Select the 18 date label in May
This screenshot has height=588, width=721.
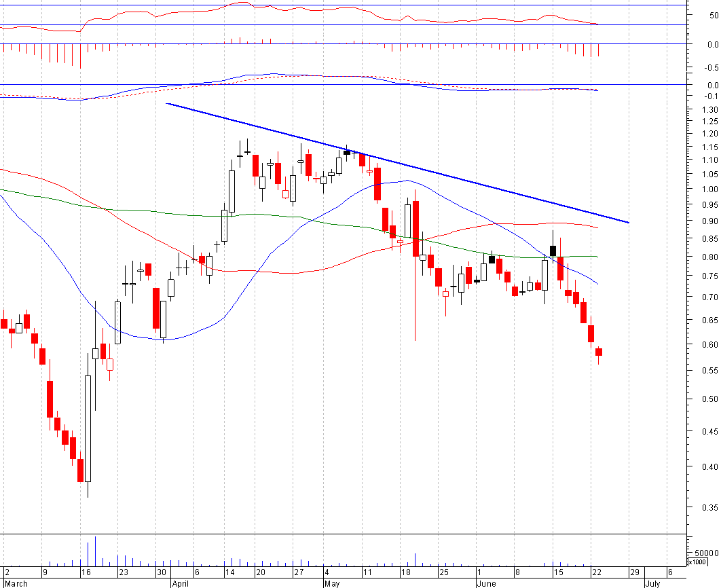405,572
